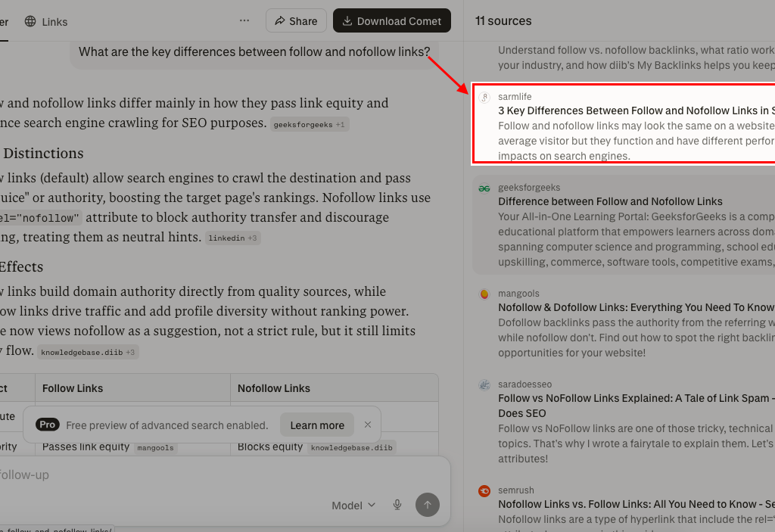This screenshot has width=775, height=532.
Task: Click the GeeksforGeeks source favicon
Action: [484, 187]
